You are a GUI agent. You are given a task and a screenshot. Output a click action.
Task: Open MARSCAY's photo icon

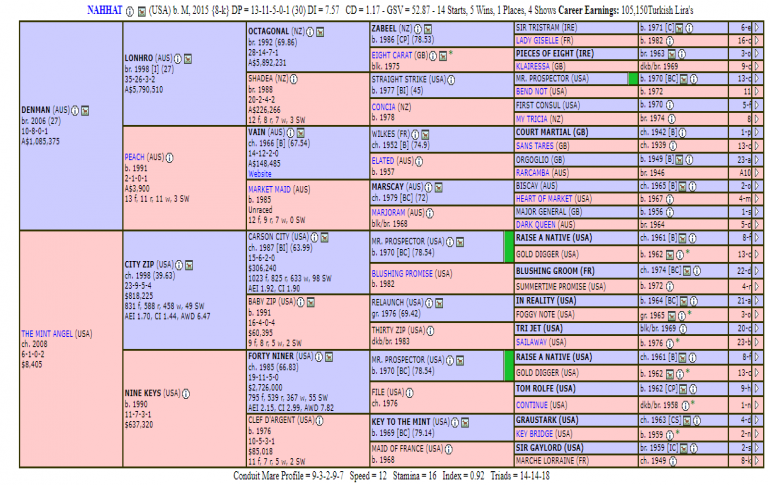439,187
